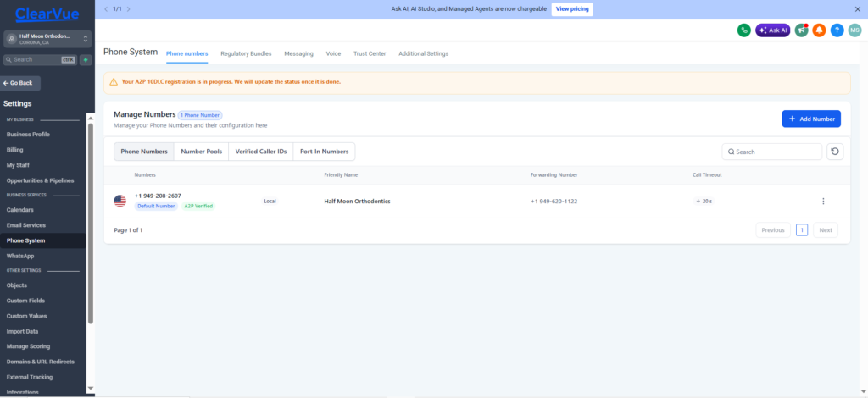Open the Ask AI assistant
Screen dimensions: 868x398
point(773,30)
